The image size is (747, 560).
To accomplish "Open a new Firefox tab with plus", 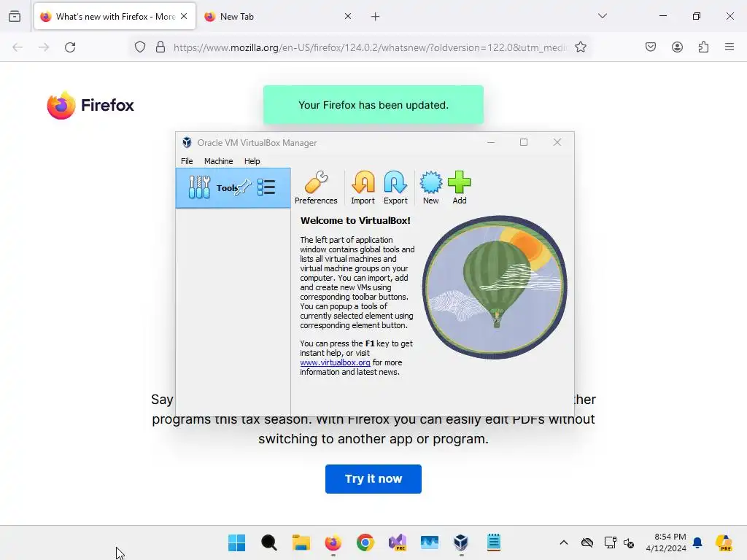I will coord(376,17).
